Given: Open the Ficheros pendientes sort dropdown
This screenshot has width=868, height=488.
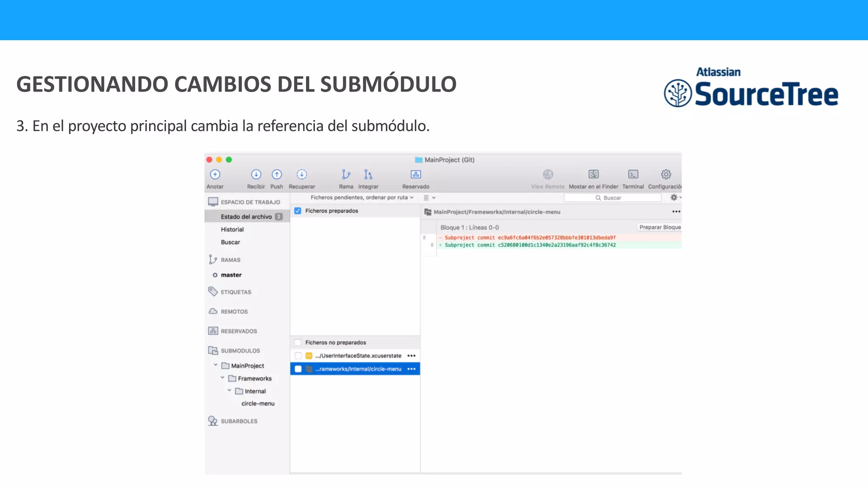Looking at the screenshot, I should [x=362, y=197].
